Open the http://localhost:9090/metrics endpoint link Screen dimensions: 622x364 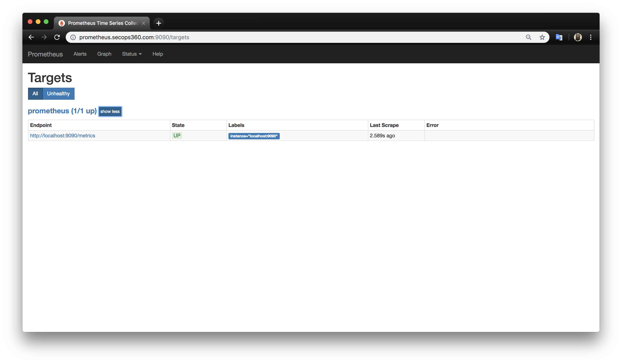pos(63,136)
